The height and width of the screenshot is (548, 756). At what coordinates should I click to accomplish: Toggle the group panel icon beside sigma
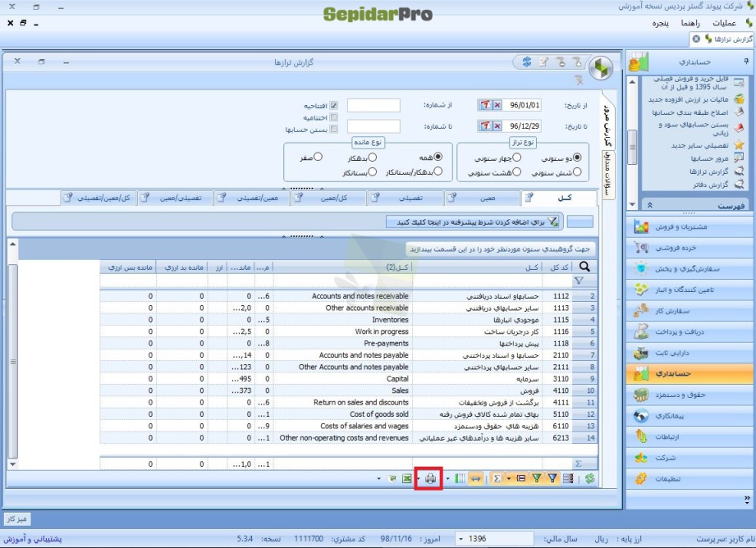coord(520,478)
